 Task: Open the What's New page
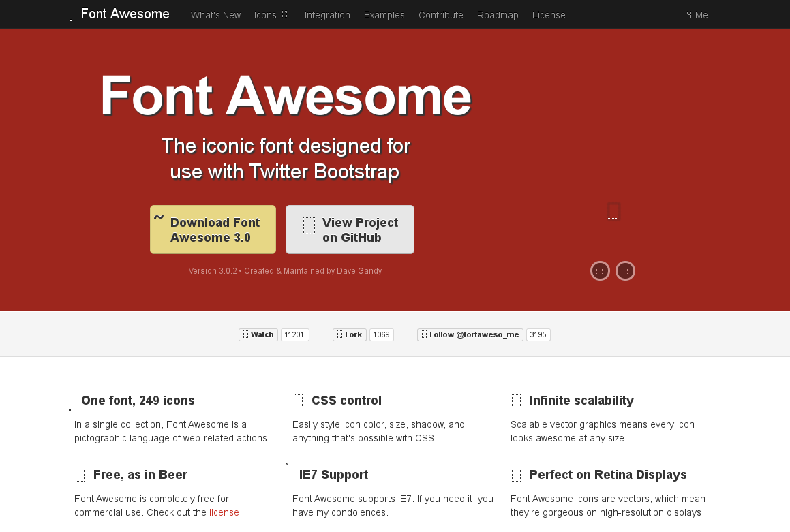pyautogui.click(x=215, y=15)
